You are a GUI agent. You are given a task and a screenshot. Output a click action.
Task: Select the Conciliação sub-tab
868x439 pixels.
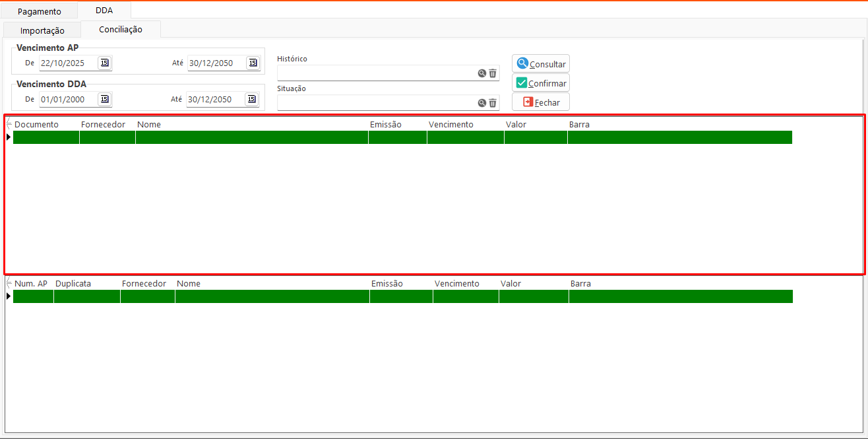tap(121, 30)
